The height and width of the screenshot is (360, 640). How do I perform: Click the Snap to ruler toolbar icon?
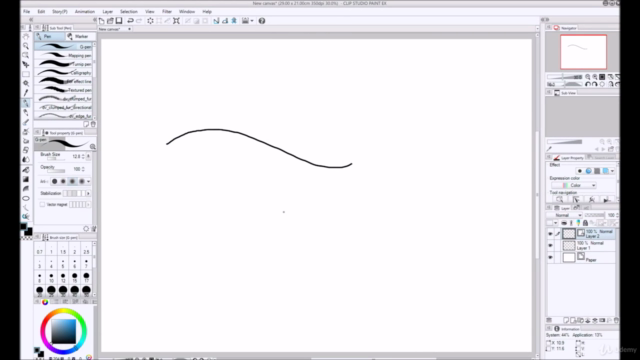pos(216,21)
